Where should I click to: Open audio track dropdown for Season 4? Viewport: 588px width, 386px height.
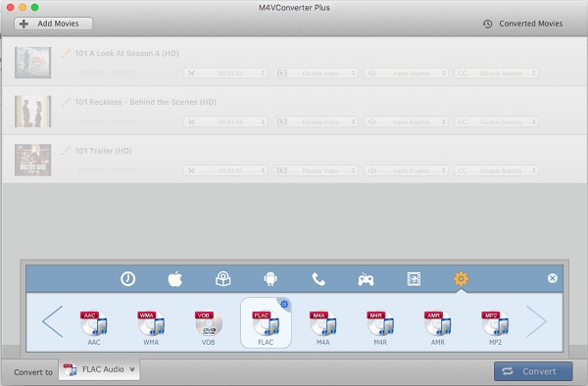click(406, 73)
